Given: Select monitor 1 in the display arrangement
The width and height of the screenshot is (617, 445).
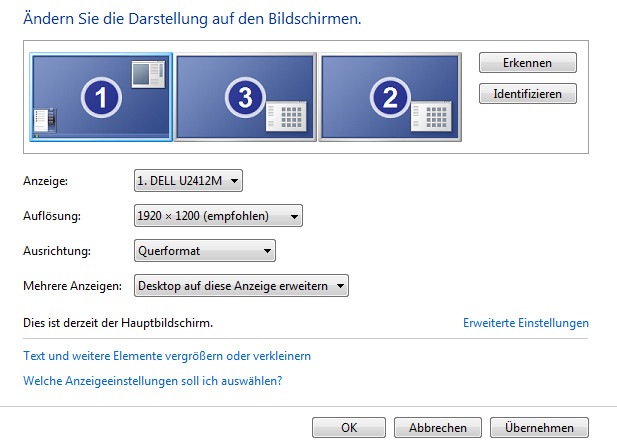Looking at the screenshot, I should (x=101, y=97).
